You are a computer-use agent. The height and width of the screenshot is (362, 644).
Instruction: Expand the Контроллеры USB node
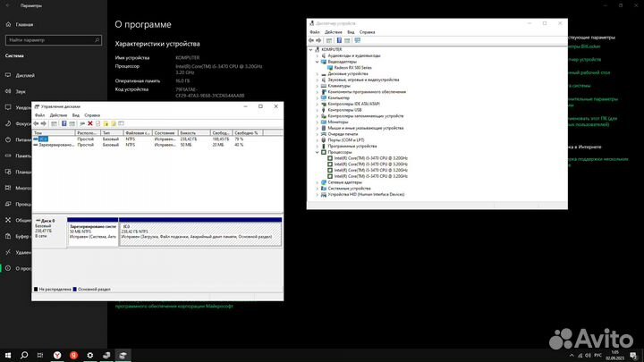(x=317, y=110)
